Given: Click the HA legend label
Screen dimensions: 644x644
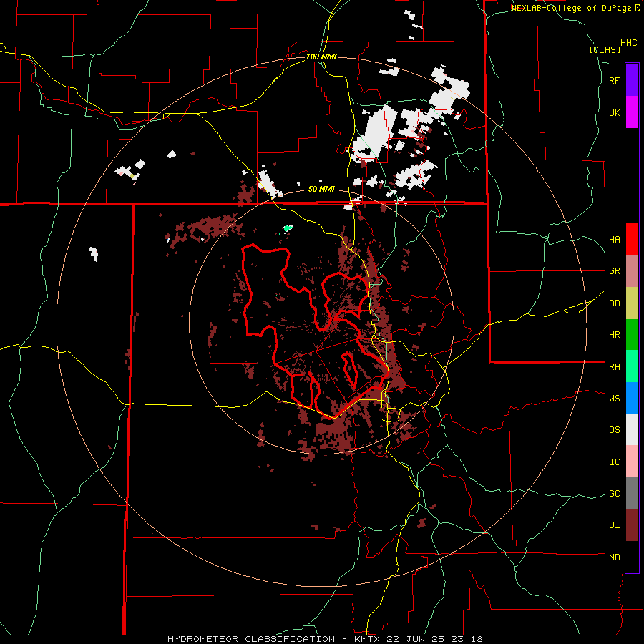Looking at the screenshot, I should click(614, 239).
